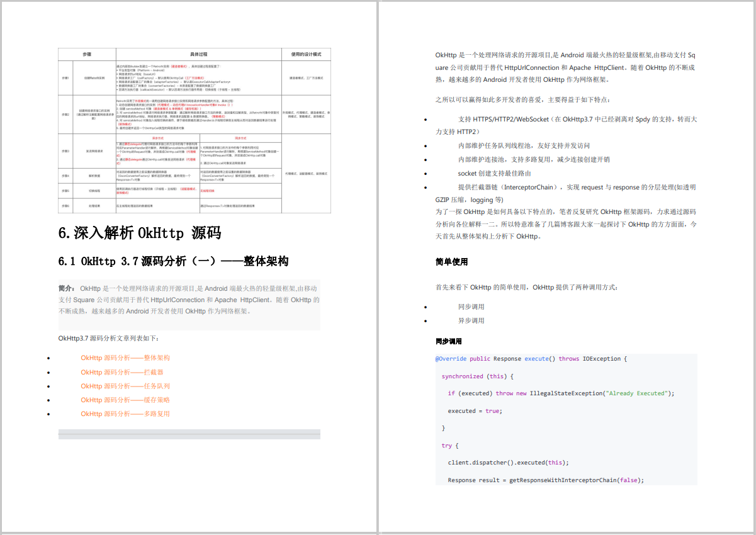Click code line 'Response result = getResponseWithInterceptorChain(false);'

click(x=546, y=480)
